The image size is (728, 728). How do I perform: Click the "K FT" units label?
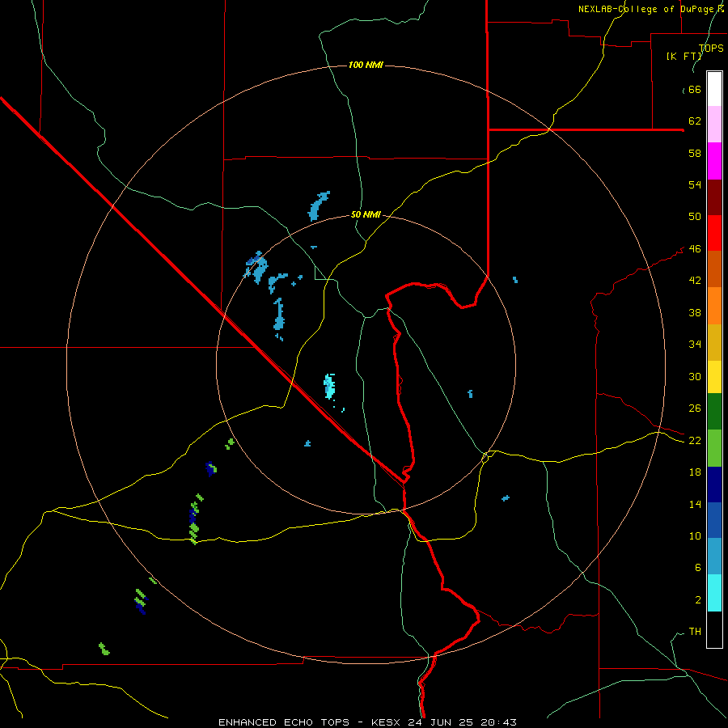click(x=684, y=56)
